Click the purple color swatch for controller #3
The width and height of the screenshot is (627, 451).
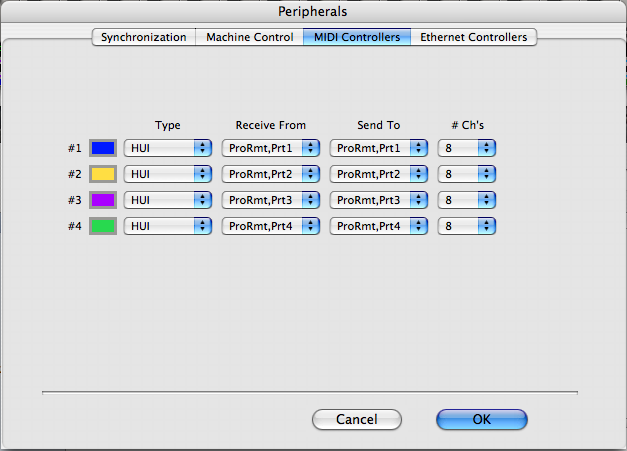pyautogui.click(x=103, y=200)
